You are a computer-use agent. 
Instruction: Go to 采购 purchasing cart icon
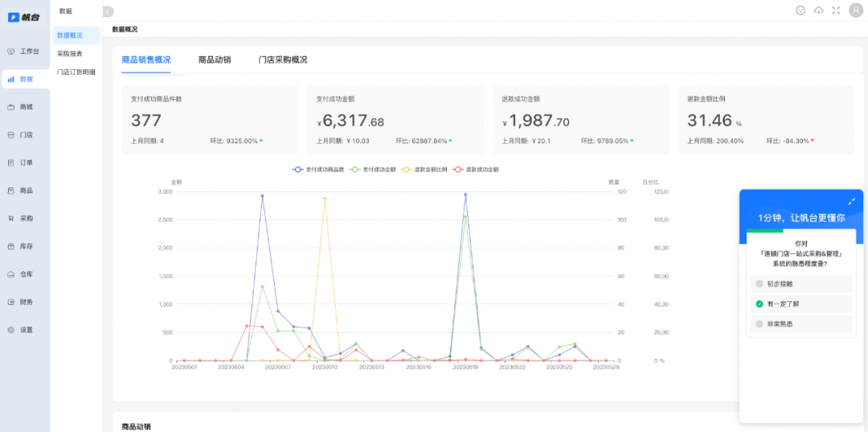(x=11, y=218)
